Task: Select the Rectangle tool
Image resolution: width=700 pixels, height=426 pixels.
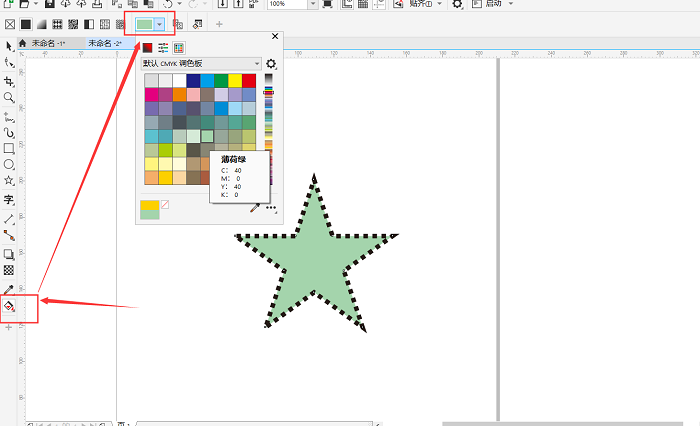Action: point(9,148)
